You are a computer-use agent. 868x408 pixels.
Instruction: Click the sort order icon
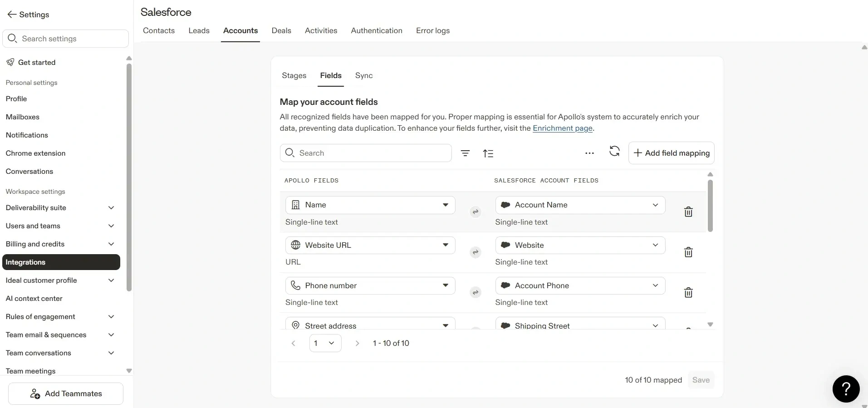tap(488, 153)
